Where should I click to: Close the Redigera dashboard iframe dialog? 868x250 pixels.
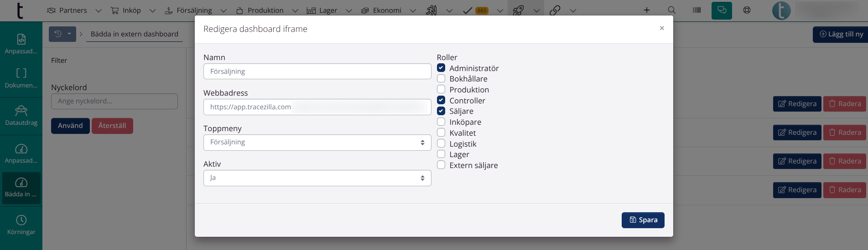pyautogui.click(x=661, y=28)
